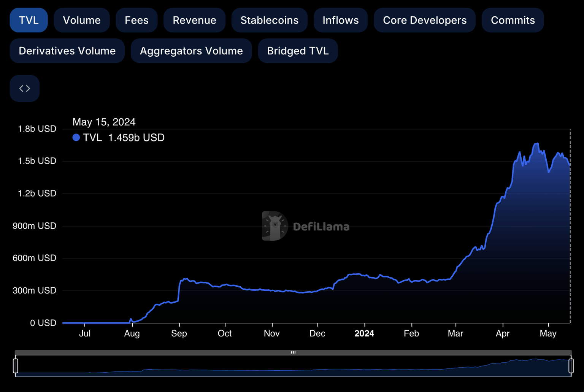Enable Stablecoins chart overlay

(x=269, y=20)
